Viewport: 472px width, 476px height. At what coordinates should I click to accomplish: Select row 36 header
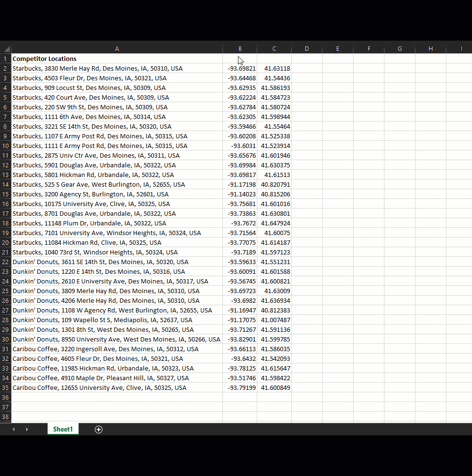coord(5,397)
